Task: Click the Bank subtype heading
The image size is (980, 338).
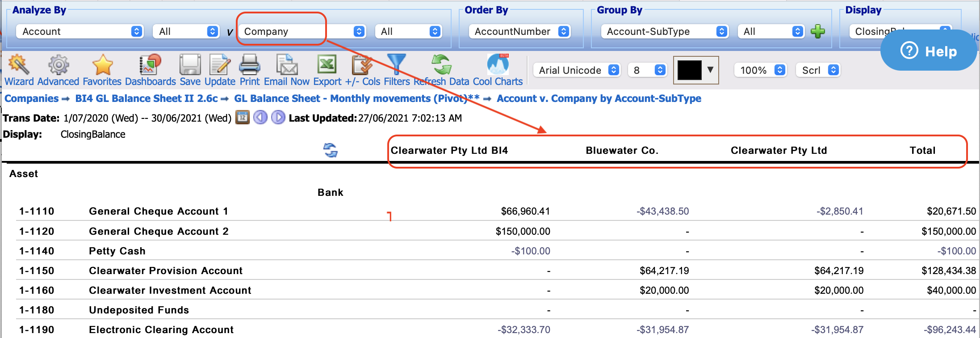Action: click(x=331, y=192)
